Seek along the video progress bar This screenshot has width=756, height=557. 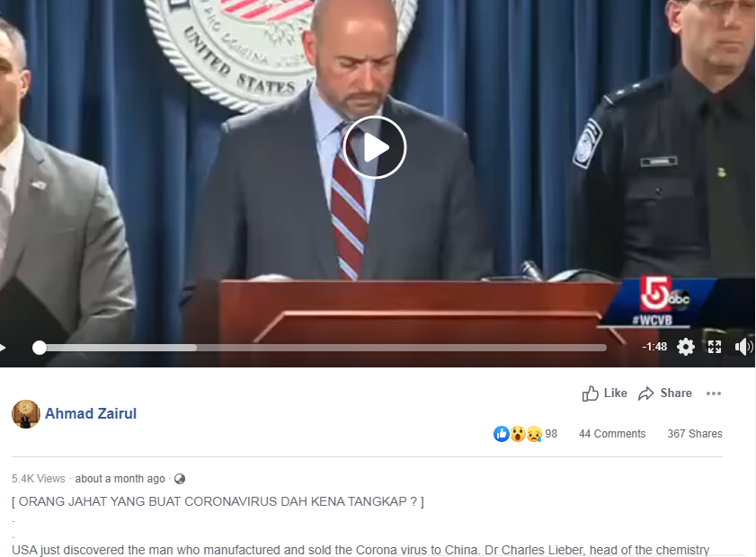323,348
